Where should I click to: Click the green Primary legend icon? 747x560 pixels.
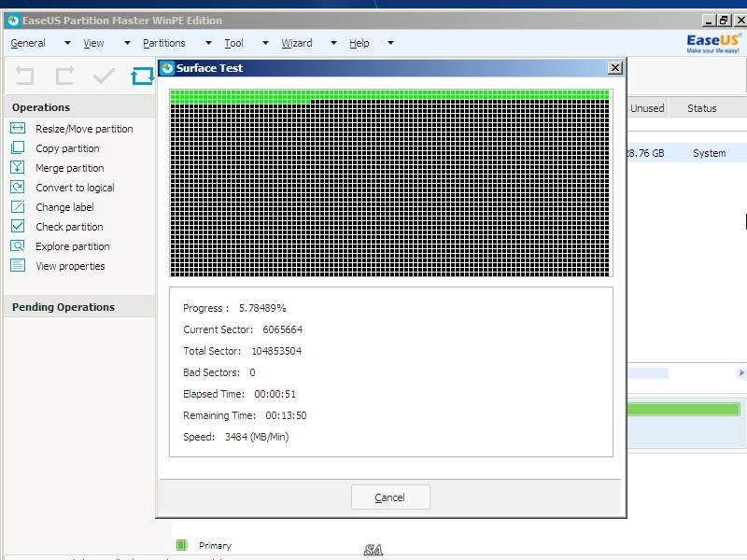(181, 545)
